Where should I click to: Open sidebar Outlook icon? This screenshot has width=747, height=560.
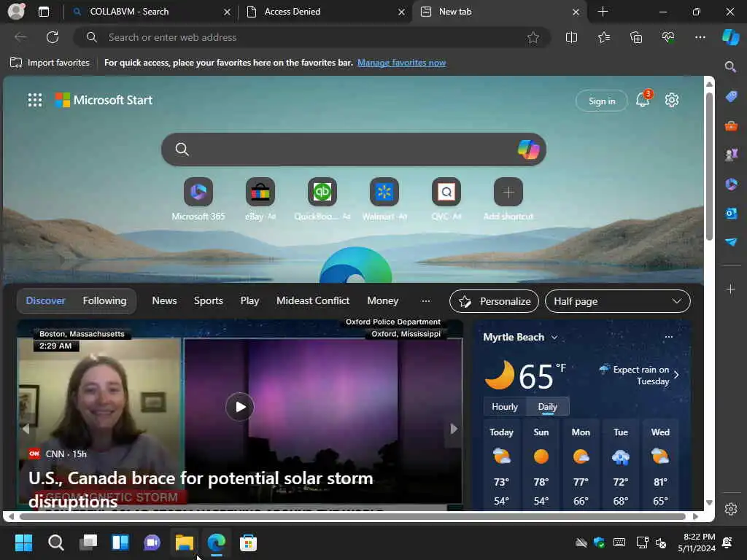click(731, 213)
